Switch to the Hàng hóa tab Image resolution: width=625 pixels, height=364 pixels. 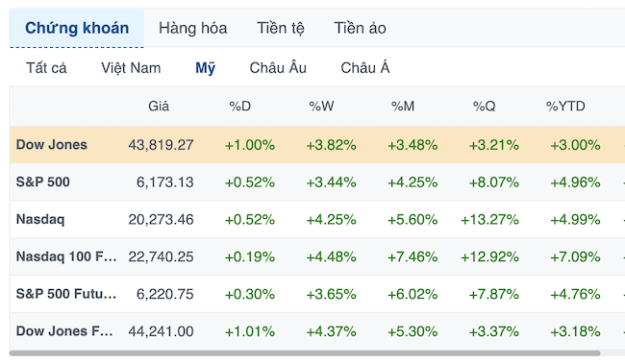pyautogui.click(x=193, y=28)
